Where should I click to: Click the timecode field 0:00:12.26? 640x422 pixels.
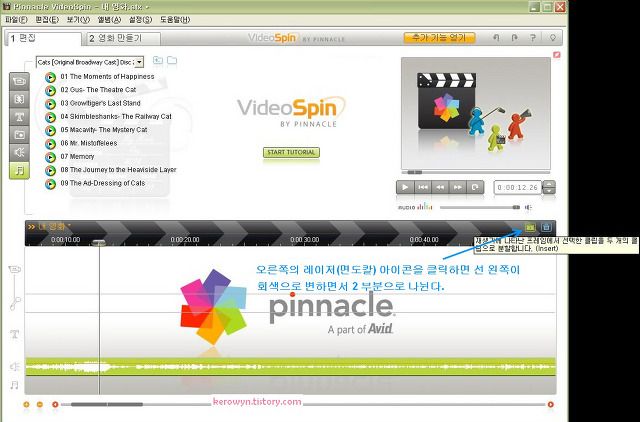point(518,187)
